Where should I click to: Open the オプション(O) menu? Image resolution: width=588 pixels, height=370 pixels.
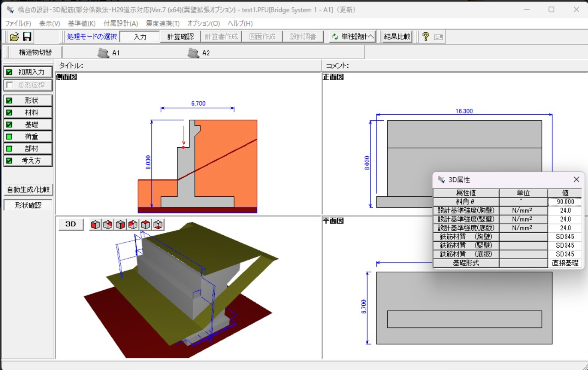point(203,24)
